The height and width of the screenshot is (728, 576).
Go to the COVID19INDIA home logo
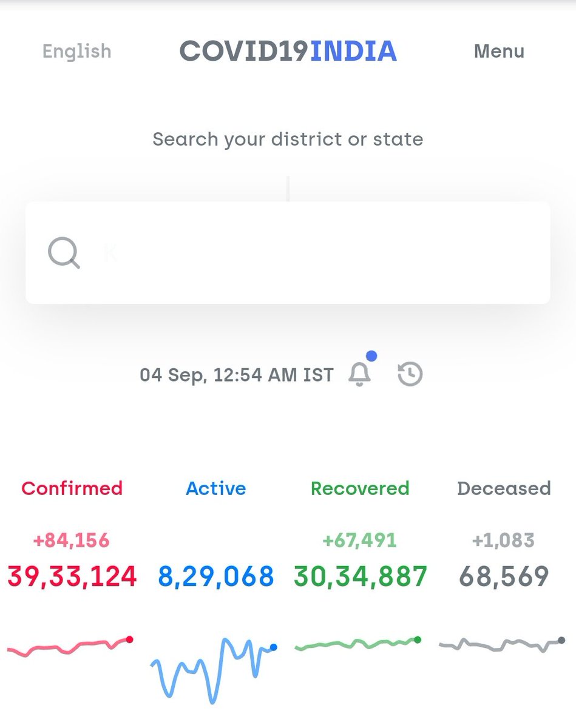(x=288, y=51)
